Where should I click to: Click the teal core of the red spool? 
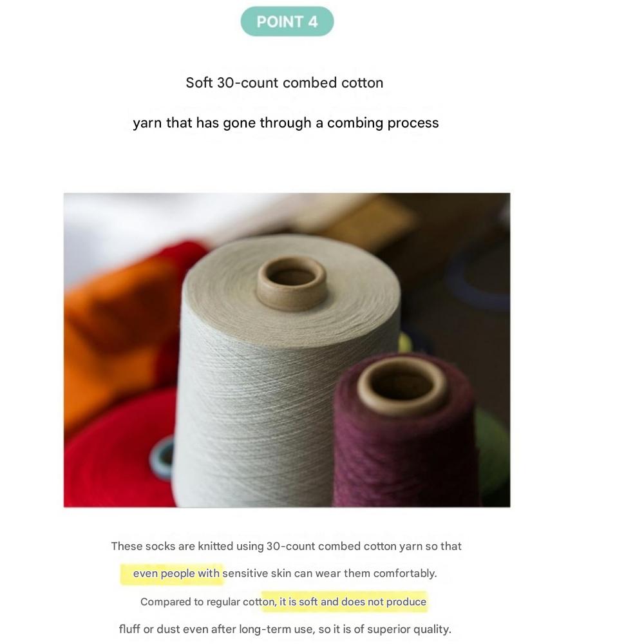click(164, 456)
